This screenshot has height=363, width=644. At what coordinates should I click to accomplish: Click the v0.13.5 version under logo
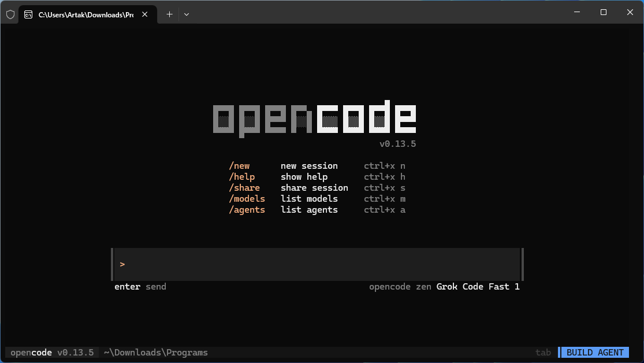click(397, 144)
